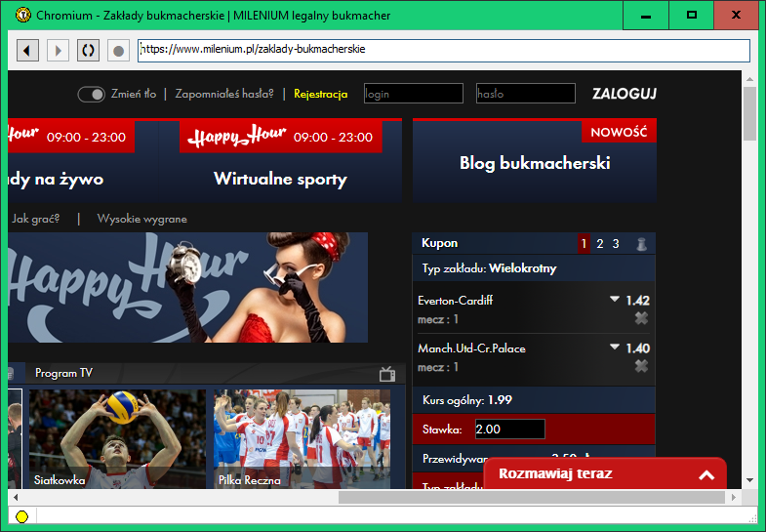766x532 pixels.
Task: Open the Blog bukmacherski banner
Action: point(535,160)
